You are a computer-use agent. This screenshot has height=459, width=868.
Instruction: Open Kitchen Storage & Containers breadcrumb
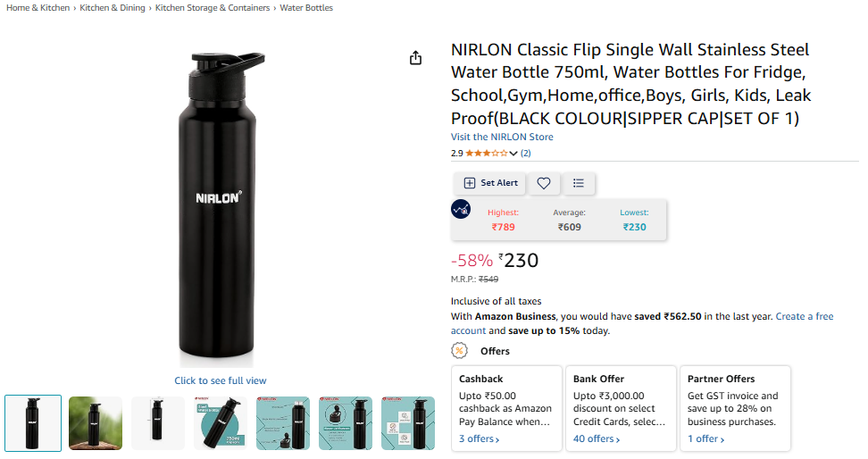click(x=212, y=8)
